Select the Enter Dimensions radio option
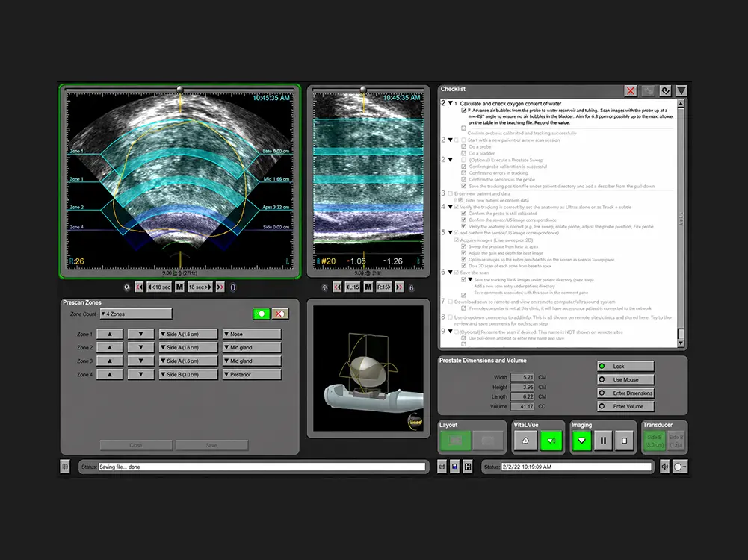The image size is (748, 560). (x=625, y=393)
